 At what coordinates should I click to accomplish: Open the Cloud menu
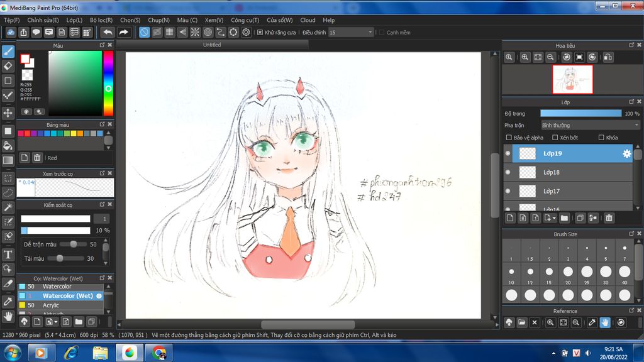tap(308, 20)
